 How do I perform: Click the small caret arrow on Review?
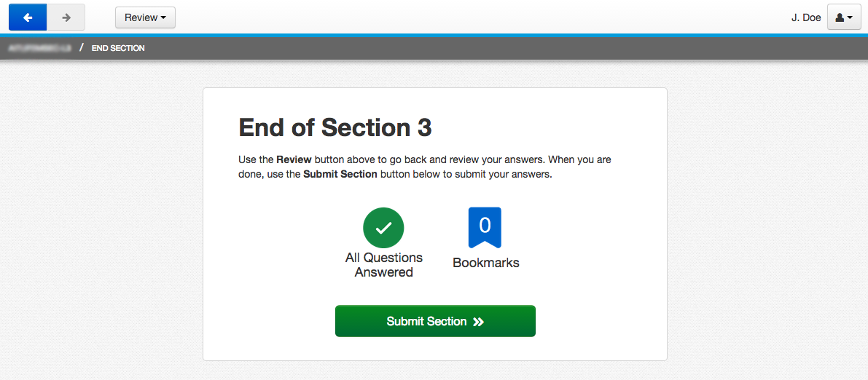(163, 17)
